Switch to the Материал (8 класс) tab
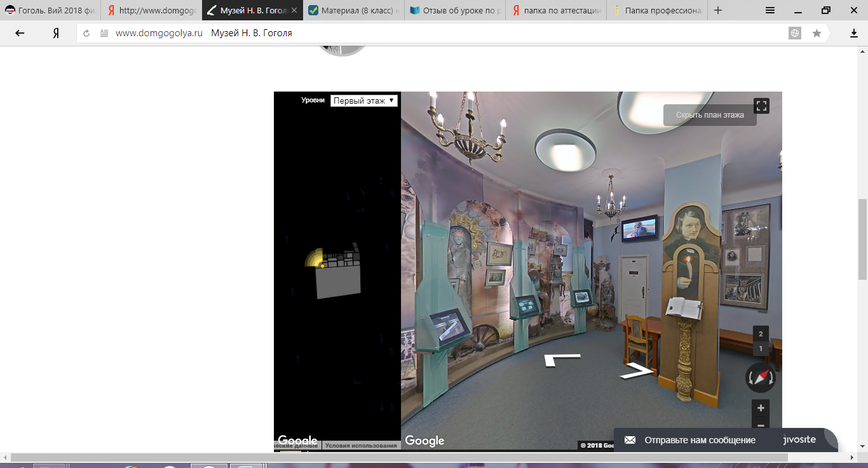The width and height of the screenshot is (868, 468). [x=354, y=10]
